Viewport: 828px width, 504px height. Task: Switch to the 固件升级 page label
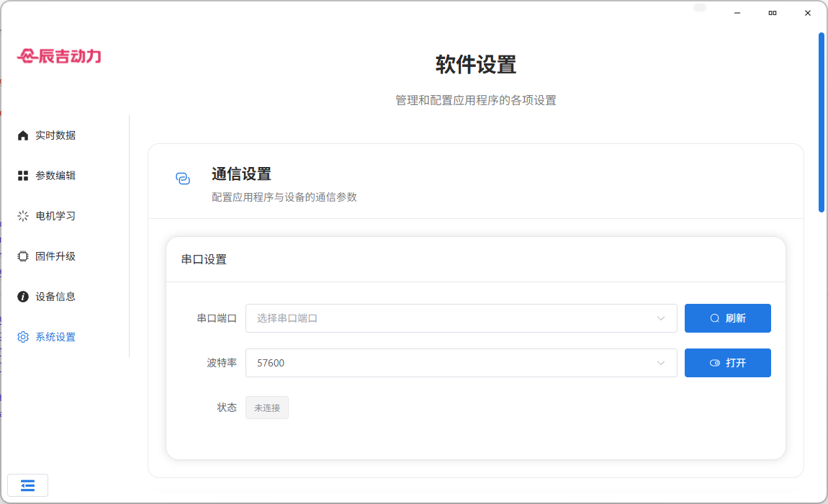pyautogui.click(x=55, y=256)
